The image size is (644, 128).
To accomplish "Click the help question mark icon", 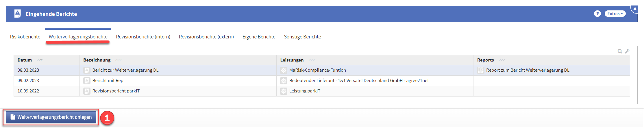I will point(597,14).
